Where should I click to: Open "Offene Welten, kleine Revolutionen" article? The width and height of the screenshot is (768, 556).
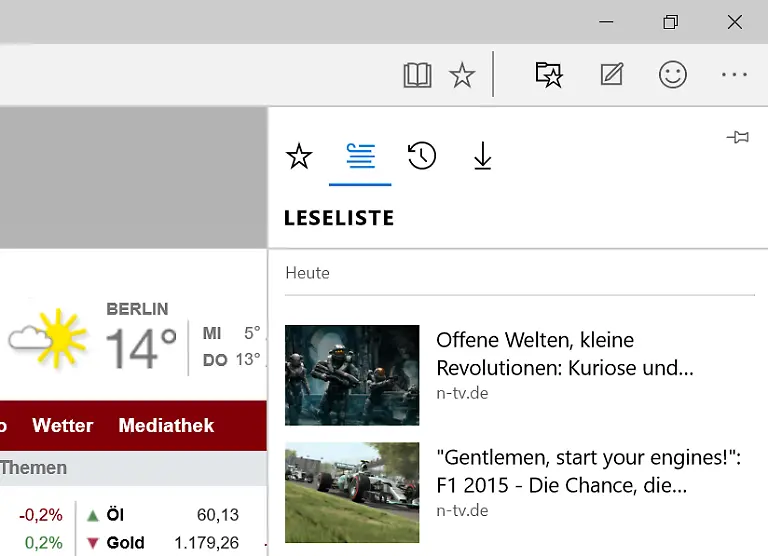564,353
